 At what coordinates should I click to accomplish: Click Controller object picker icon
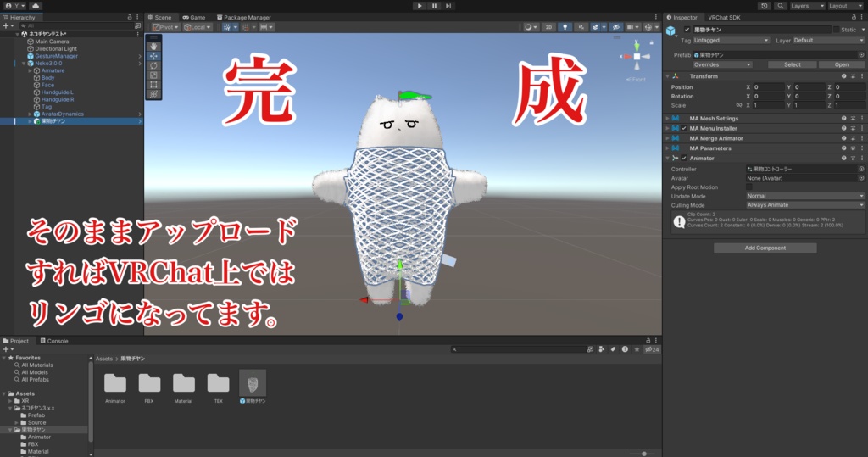pyautogui.click(x=861, y=169)
